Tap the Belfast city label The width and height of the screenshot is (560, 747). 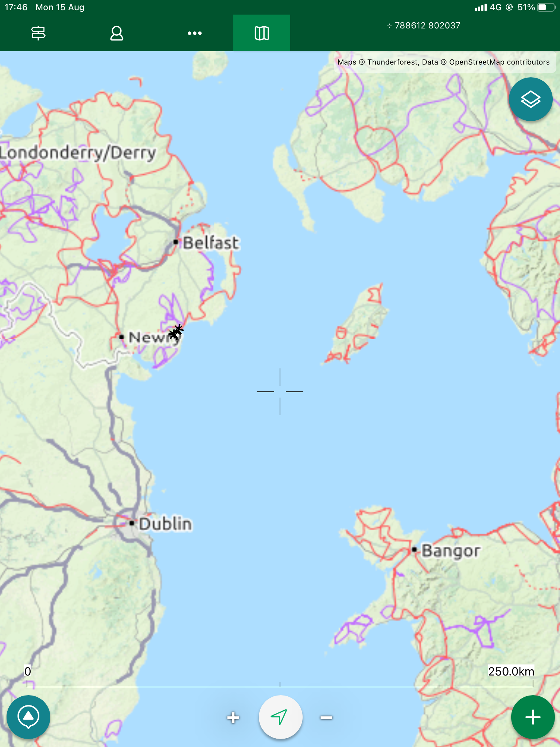click(x=211, y=243)
